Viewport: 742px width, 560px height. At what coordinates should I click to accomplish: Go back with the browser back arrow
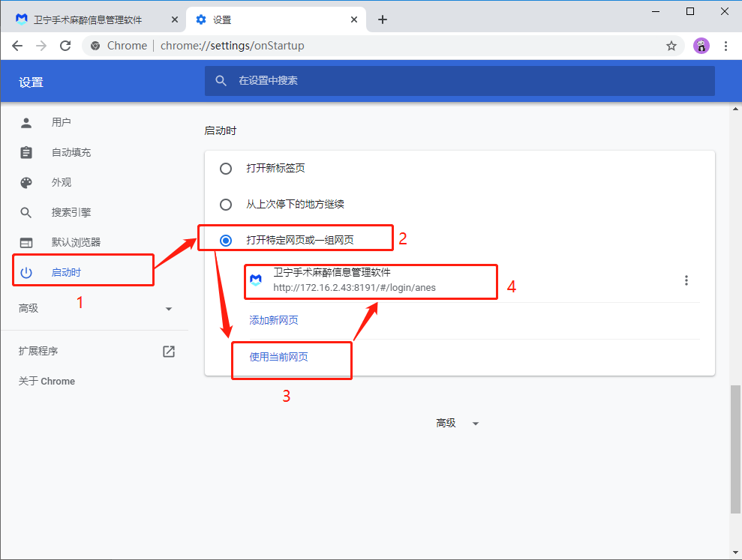point(17,46)
